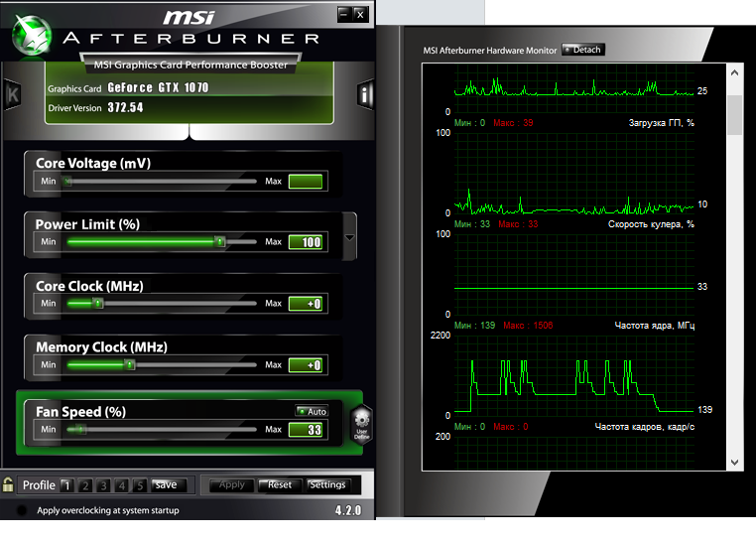Click the 'Макс : 1506' core clock value
Screen dimensions: 756x541
point(528,326)
